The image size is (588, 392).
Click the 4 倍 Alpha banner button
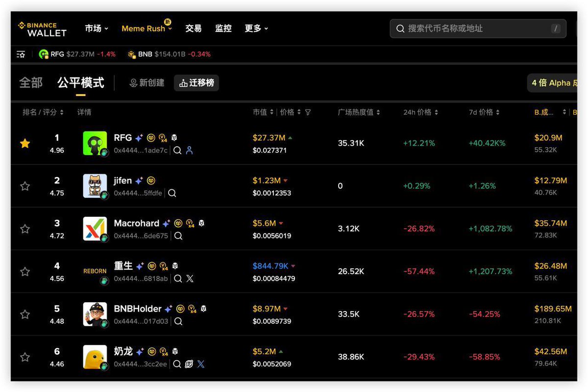(552, 83)
